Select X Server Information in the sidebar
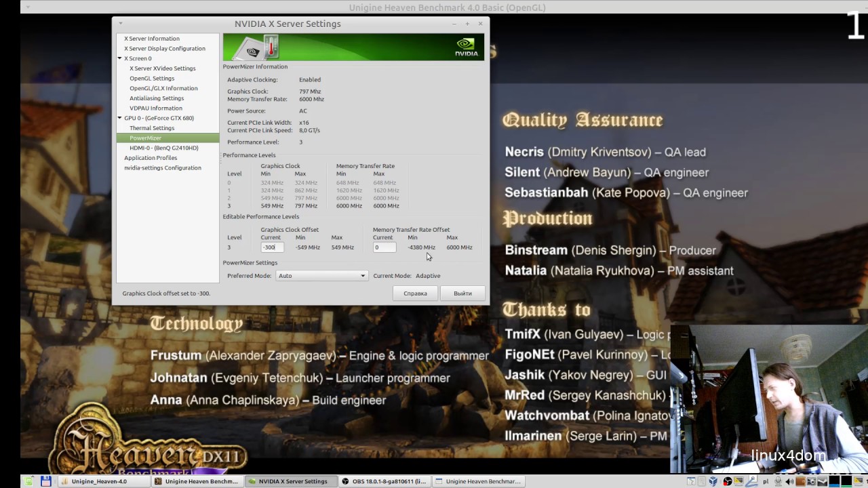The image size is (868, 488). [152, 39]
